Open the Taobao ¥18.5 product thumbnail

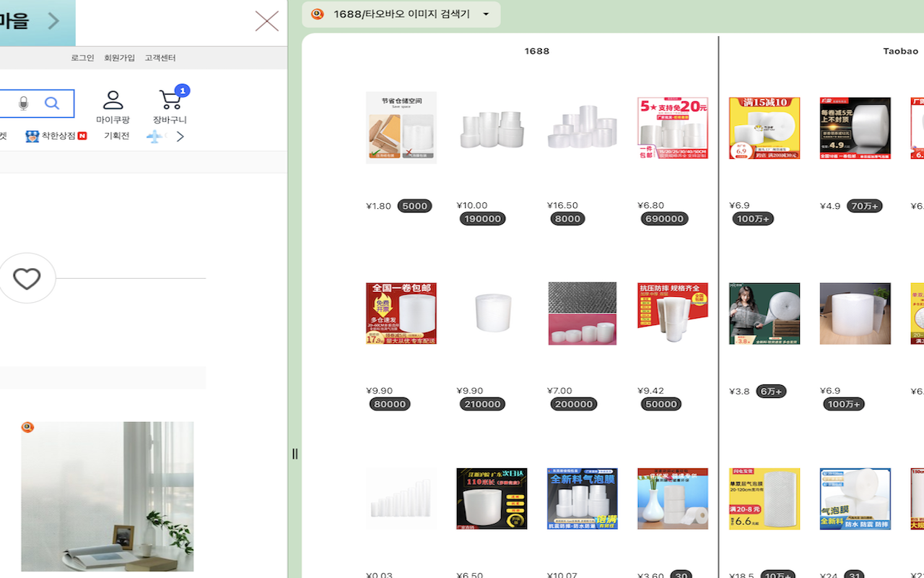pyautogui.click(x=764, y=499)
